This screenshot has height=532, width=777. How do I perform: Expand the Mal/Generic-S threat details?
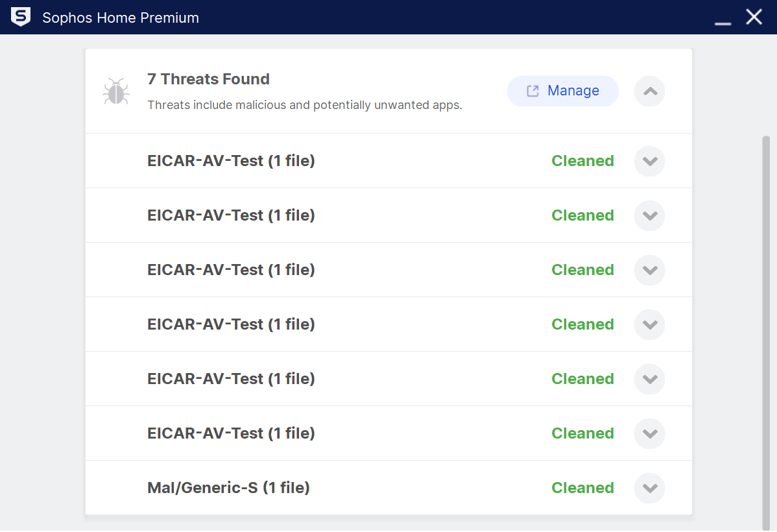click(649, 488)
